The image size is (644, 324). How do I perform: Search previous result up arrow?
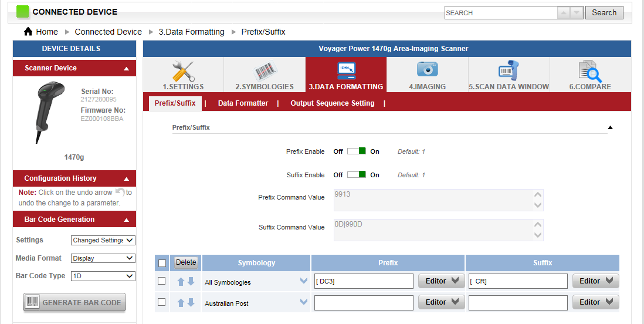pyautogui.click(x=564, y=13)
